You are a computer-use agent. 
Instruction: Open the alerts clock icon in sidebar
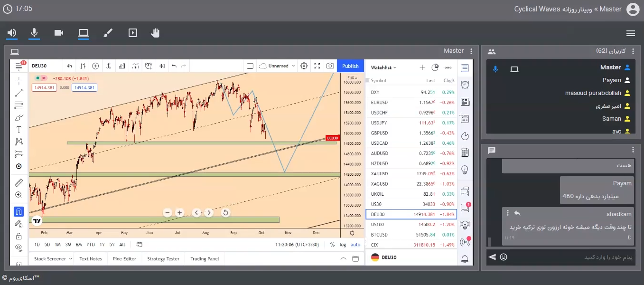(465, 85)
